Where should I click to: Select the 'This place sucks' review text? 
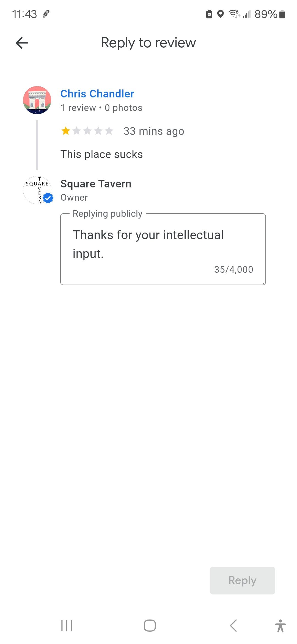click(x=101, y=154)
